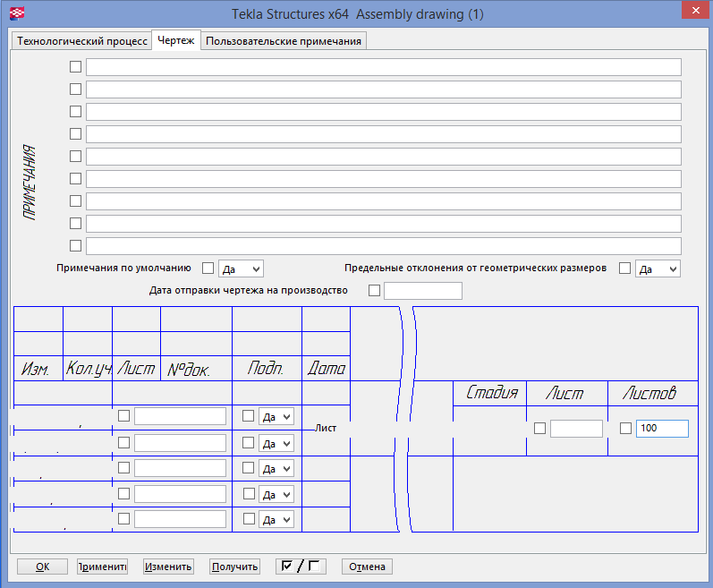This screenshot has height=588, width=713.
Task: Toggle the checkbox beside Листов field
Action: tap(625, 429)
